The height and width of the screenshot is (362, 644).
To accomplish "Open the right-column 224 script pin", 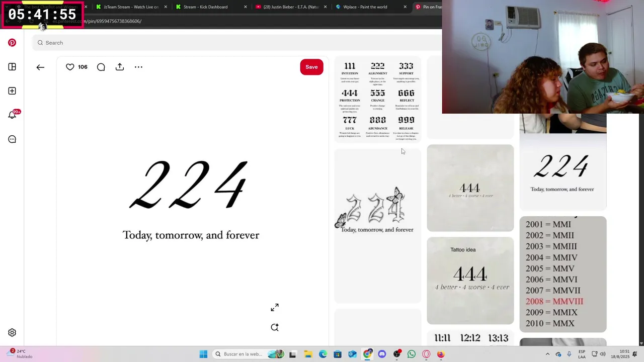I will [563, 162].
